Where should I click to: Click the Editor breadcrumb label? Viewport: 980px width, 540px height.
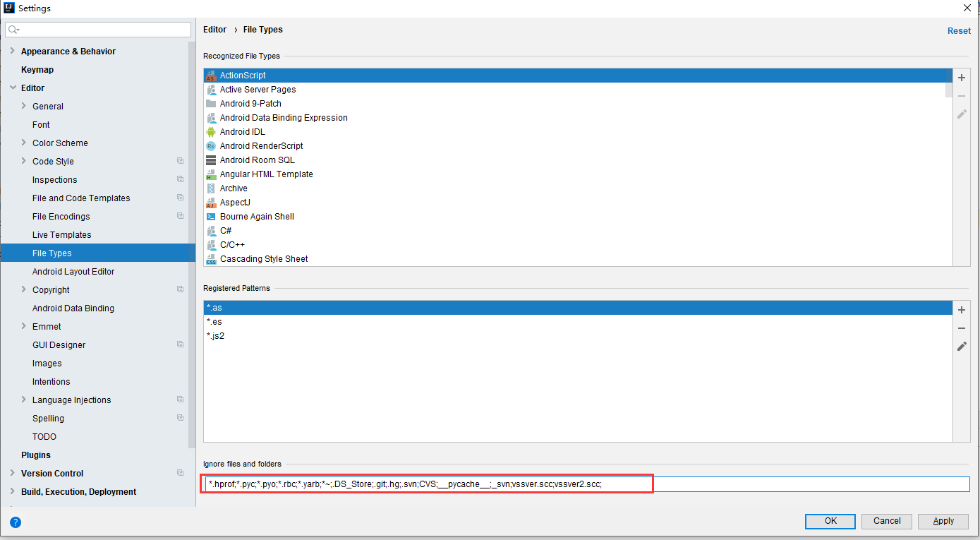pyautogui.click(x=214, y=30)
